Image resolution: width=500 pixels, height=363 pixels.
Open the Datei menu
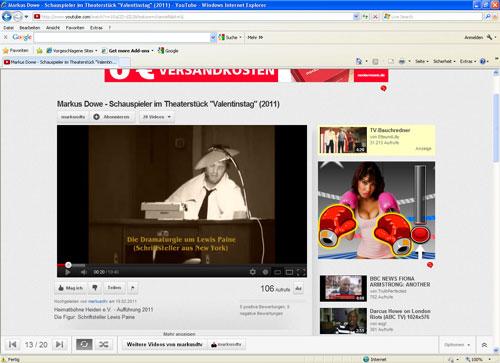point(8,28)
